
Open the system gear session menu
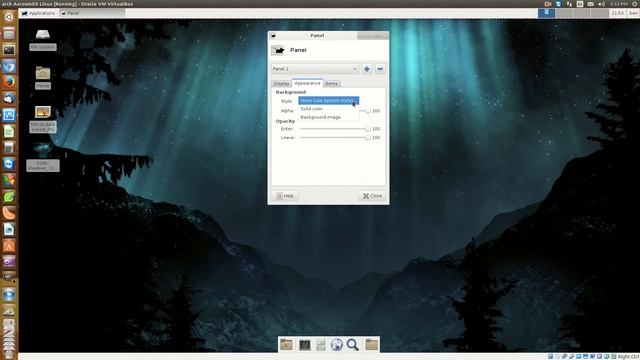click(636, 4)
